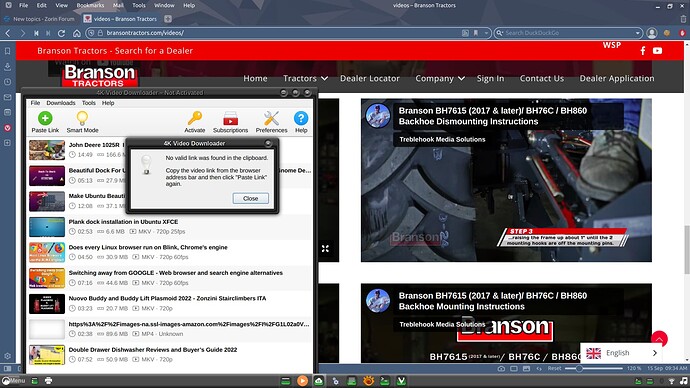This screenshot has width=690, height=388.
Task: Open Branson YouTube channel icon
Action: click(x=657, y=51)
